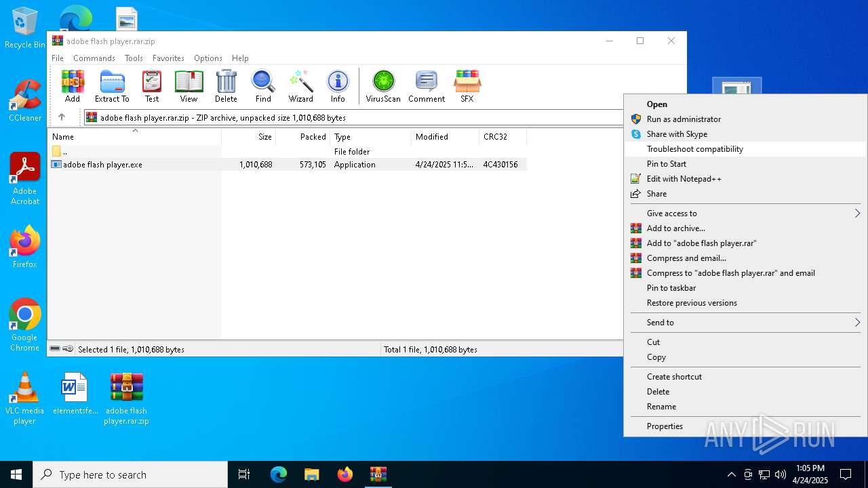
Task: Click the Recycle Bin desktop icon
Action: (x=24, y=28)
